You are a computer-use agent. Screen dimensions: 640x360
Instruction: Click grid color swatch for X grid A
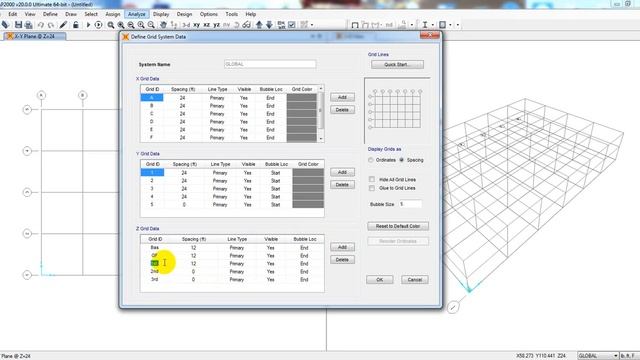302,98
